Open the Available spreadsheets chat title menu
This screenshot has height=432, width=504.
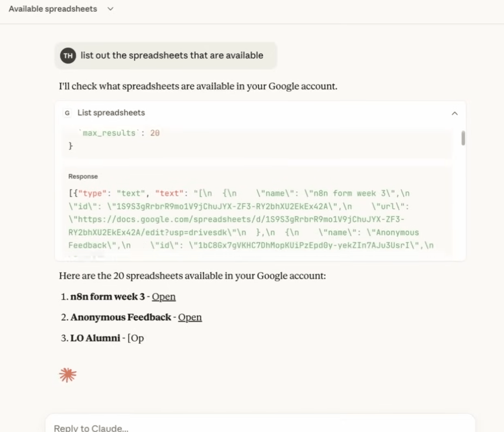click(53, 9)
